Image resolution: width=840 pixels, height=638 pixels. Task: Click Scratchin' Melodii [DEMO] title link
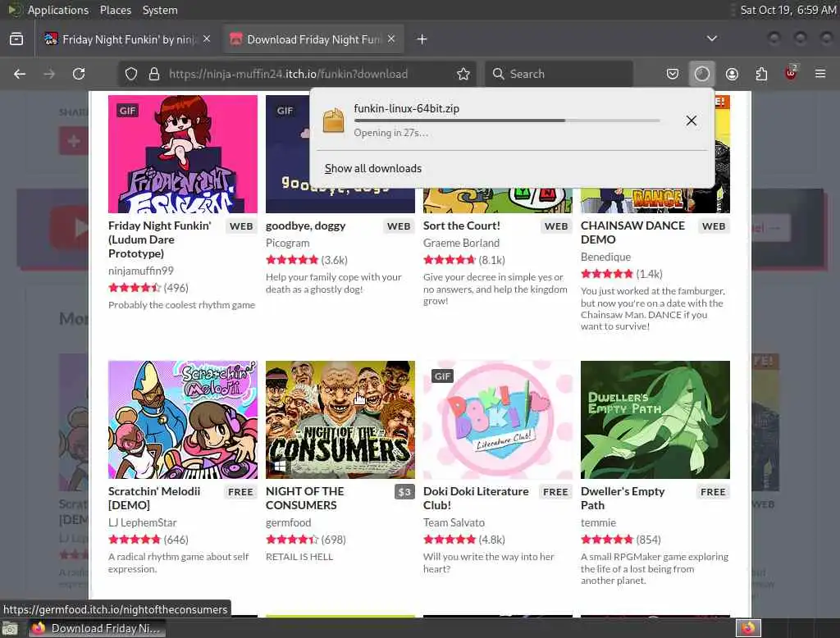[153, 499]
